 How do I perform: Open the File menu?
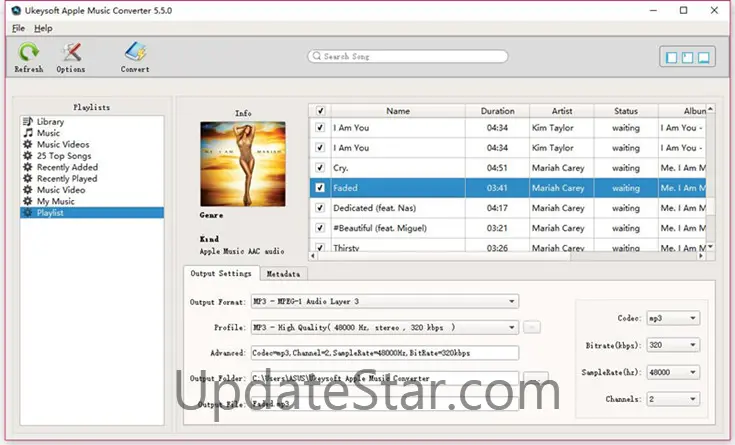click(x=18, y=28)
